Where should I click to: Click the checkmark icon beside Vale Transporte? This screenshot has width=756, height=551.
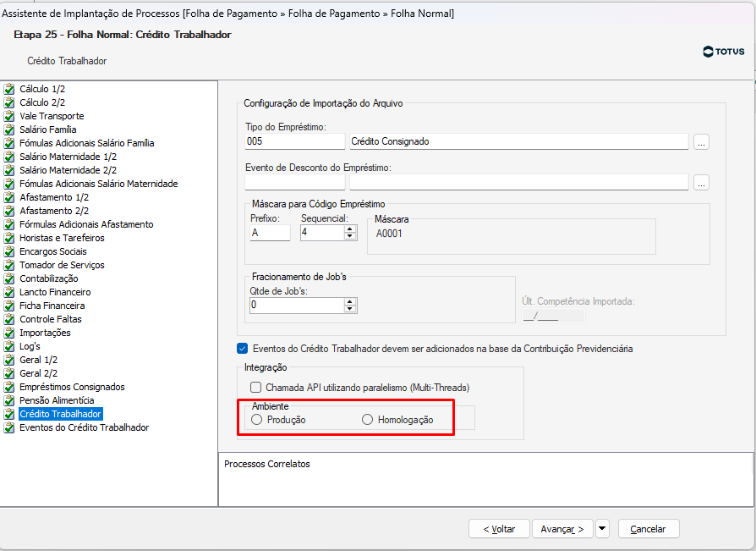(9, 116)
